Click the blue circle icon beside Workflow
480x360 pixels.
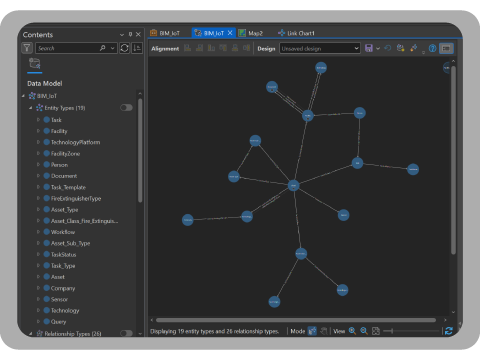click(x=47, y=232)
